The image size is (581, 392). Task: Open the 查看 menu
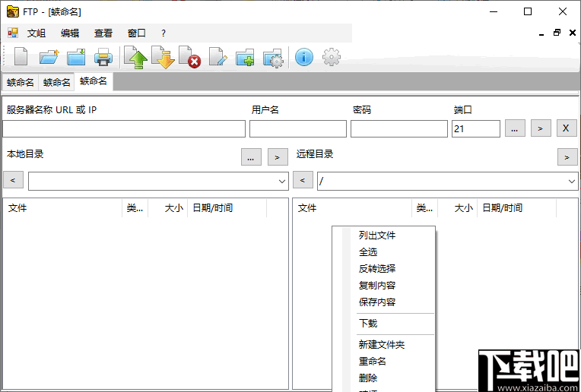pos(103,33)
